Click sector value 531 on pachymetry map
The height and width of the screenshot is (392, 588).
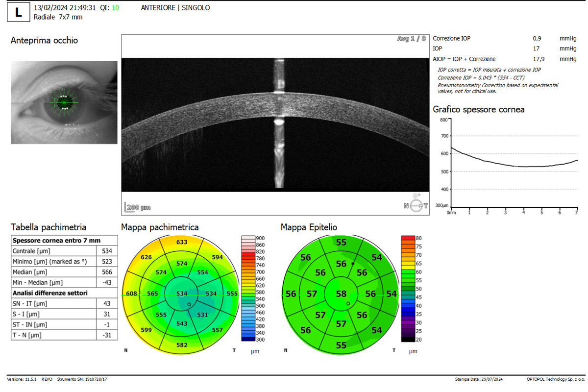pyautogui.click(x=203, y=315)
